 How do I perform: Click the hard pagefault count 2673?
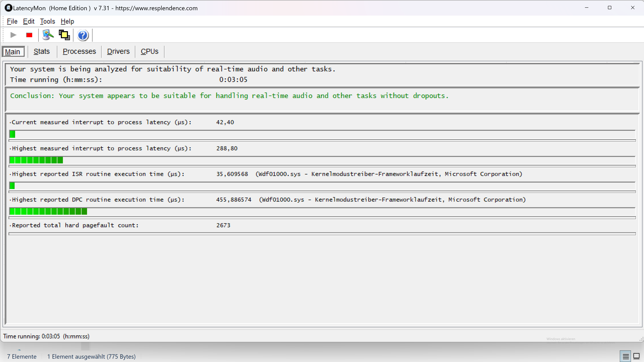pos(223,225)
